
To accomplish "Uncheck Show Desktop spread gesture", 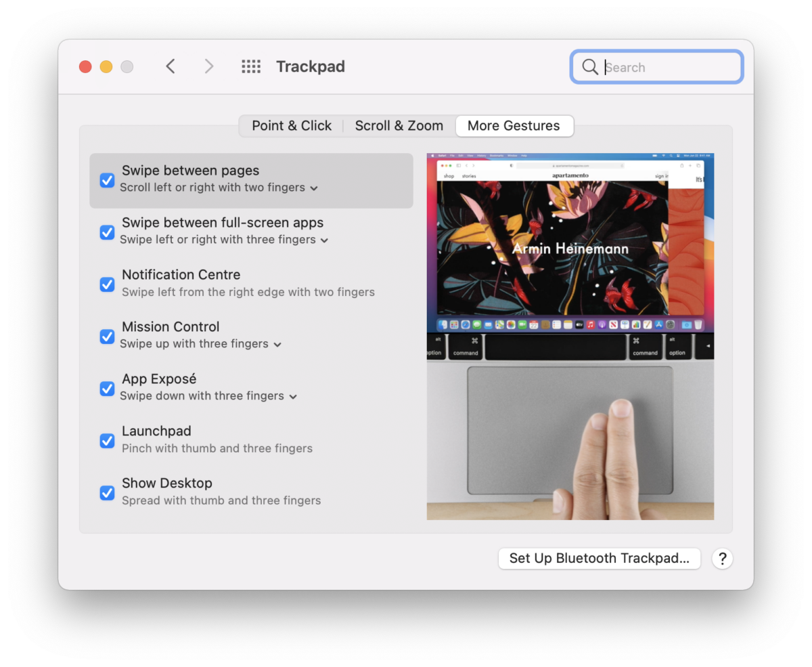I will click(x=107, y=493).
